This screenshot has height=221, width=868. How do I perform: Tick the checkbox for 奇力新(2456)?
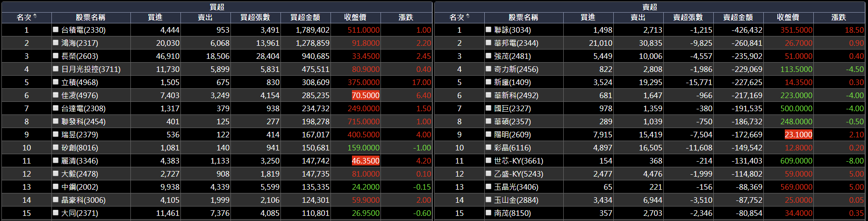(x=488, y=69)
